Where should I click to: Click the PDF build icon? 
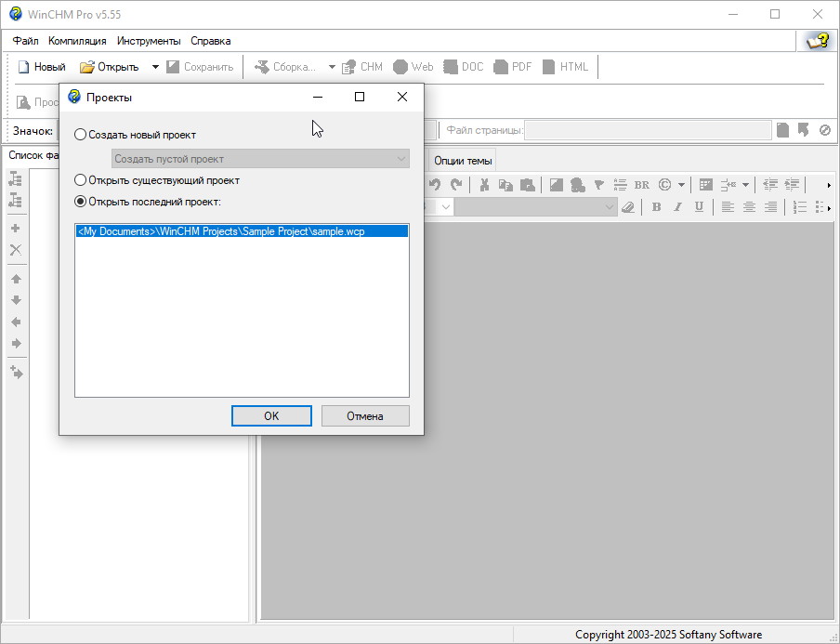point(513,67)
